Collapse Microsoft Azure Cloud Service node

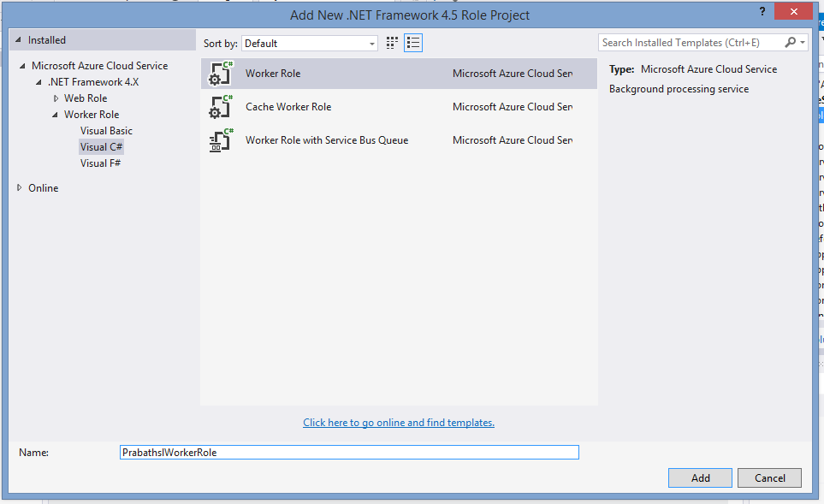[22, 66]
